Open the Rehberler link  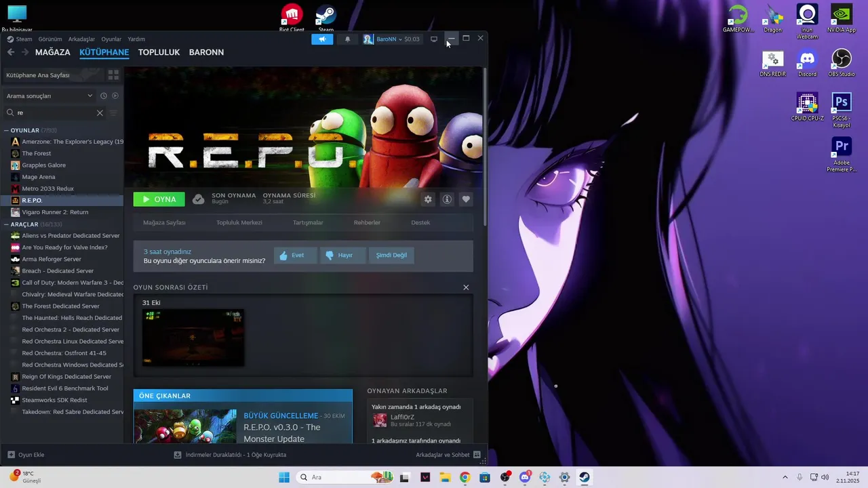[367, 222]
